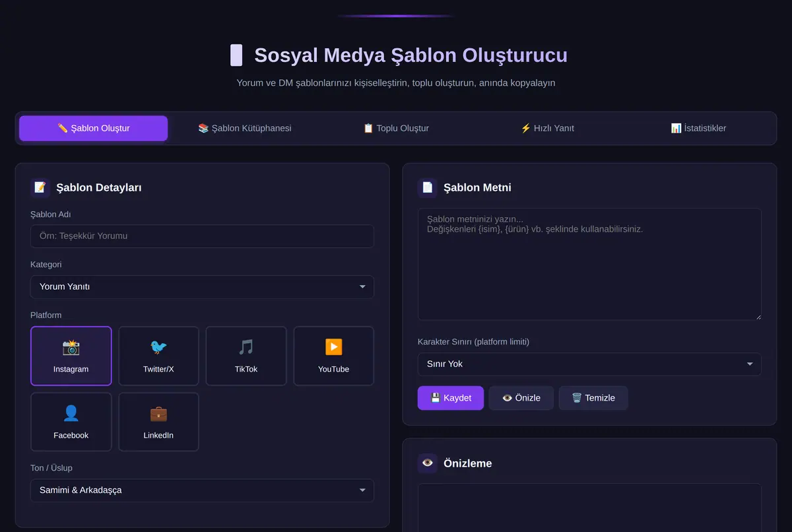
Task: Go to the Toplu Oluştur tab
Action: (x=396, y=128)
